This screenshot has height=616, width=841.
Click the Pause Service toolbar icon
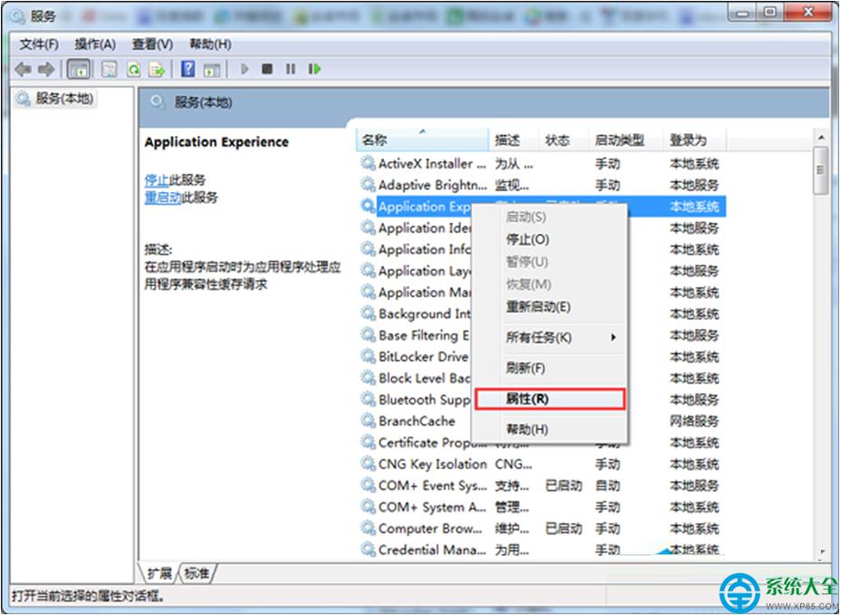(x=290, y=69)
